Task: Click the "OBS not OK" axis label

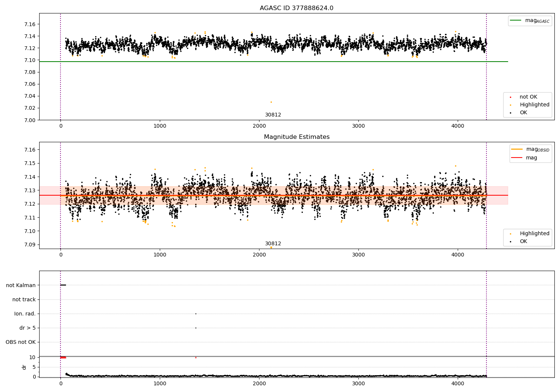Action: [x=21, y=342]
